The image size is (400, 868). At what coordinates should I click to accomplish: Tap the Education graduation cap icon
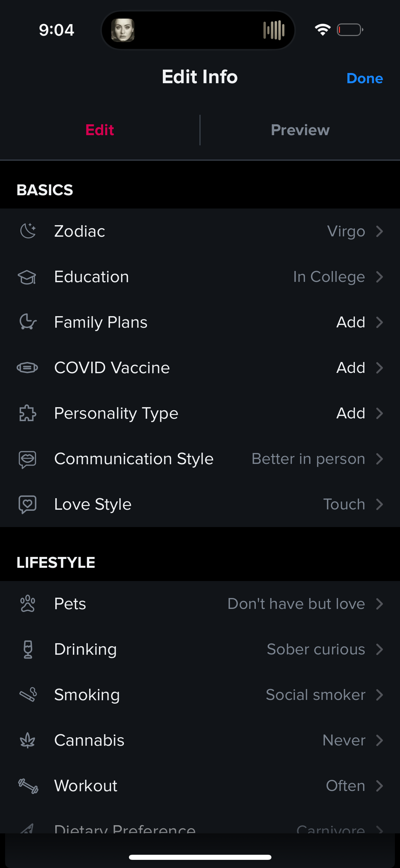(27, 277)
